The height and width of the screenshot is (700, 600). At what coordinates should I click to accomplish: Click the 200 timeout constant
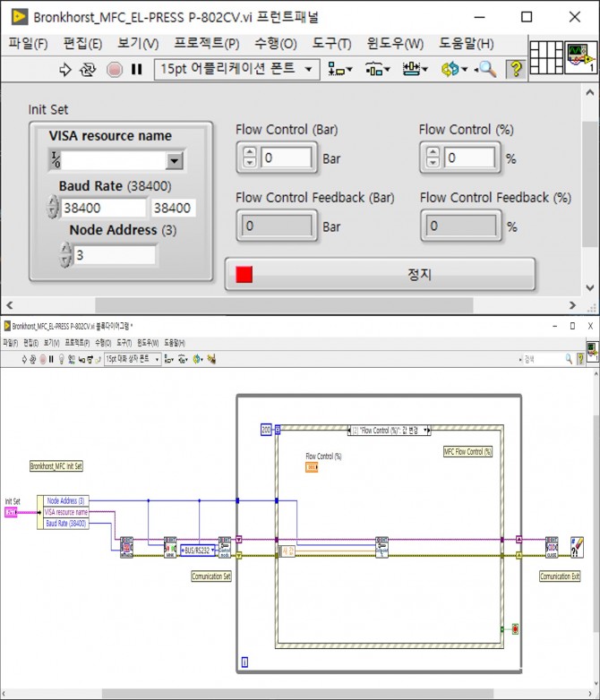pos(266,430)
